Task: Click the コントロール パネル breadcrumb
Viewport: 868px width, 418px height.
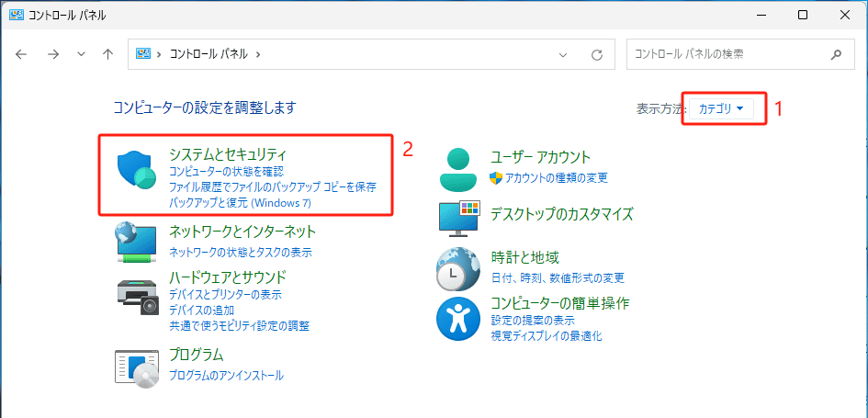Action: [209, 54]
